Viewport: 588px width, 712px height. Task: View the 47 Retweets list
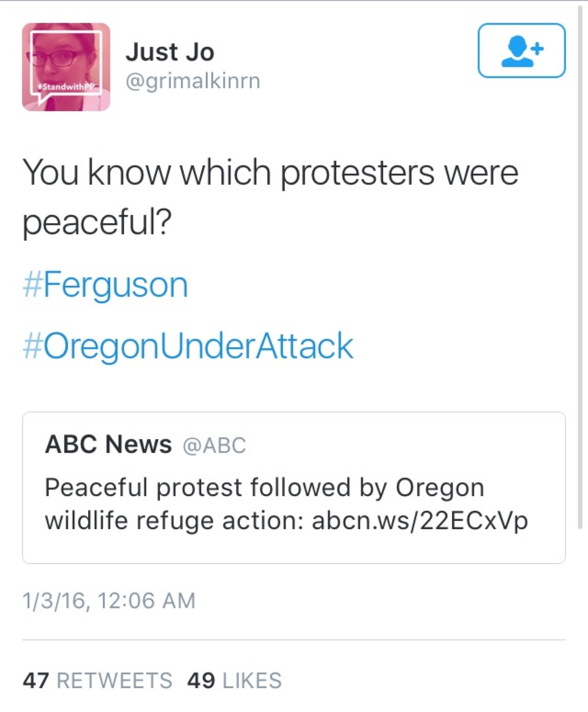[x=97, y=680]
